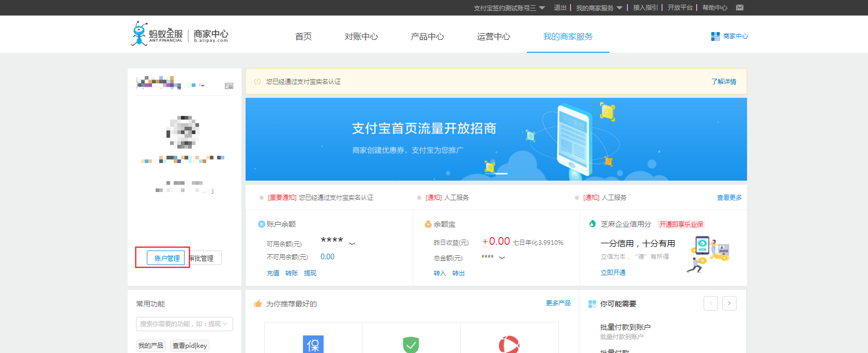Show previous item in 你可能需要
The width and height of the screenshot is (868, 353).
coord(711,303)
